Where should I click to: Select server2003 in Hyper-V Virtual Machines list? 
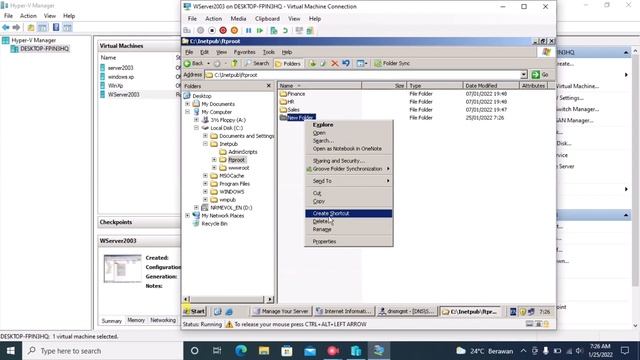(x=120, y=68)
